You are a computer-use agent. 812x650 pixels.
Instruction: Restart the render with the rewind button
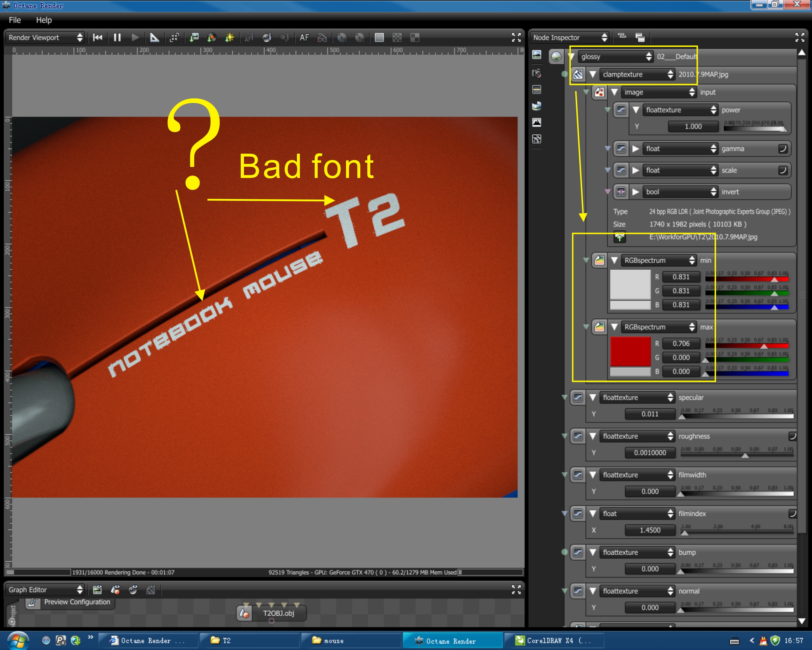pyautogui.click(x=97, y=38)
